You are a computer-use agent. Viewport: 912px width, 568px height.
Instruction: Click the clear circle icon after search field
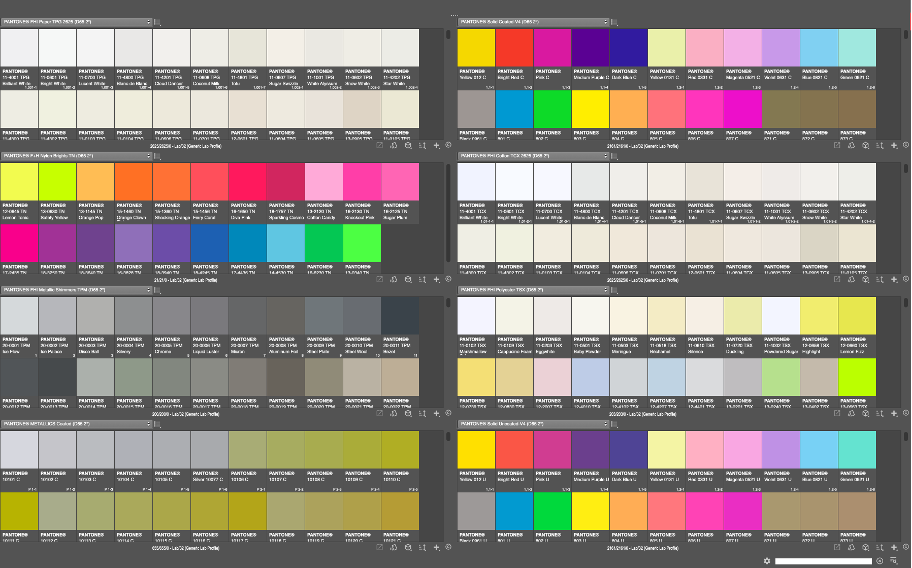click(879, 561)
